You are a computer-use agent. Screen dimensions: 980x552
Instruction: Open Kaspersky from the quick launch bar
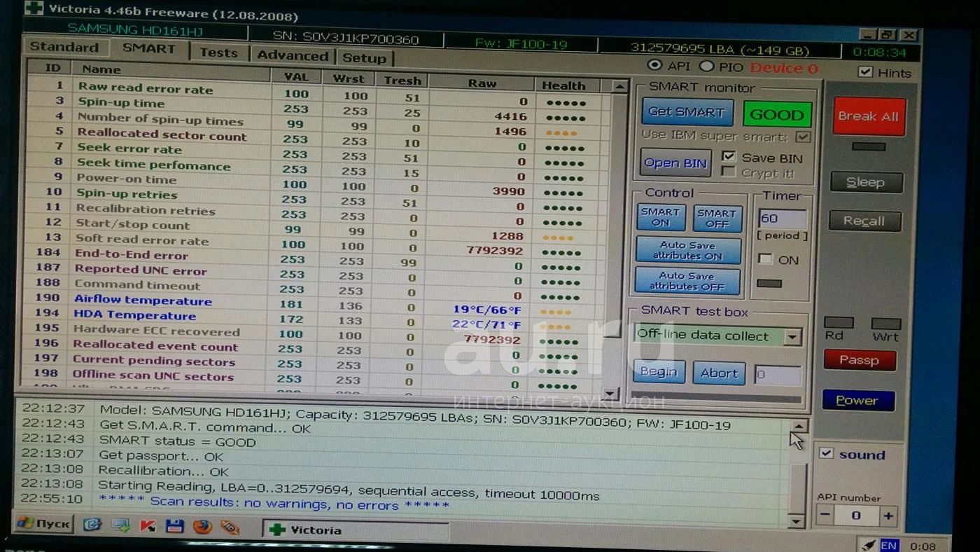[148, 526]
